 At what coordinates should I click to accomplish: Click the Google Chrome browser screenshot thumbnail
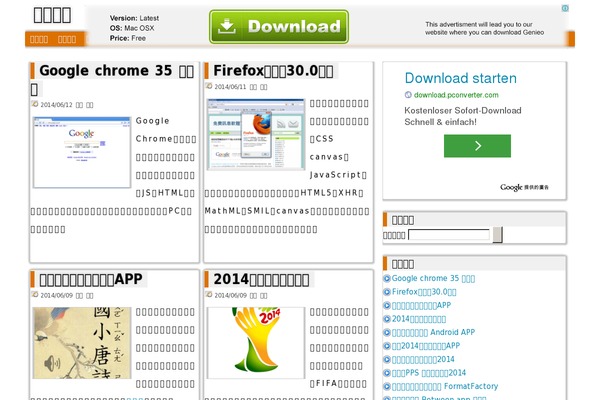click(x=82, y=152)
